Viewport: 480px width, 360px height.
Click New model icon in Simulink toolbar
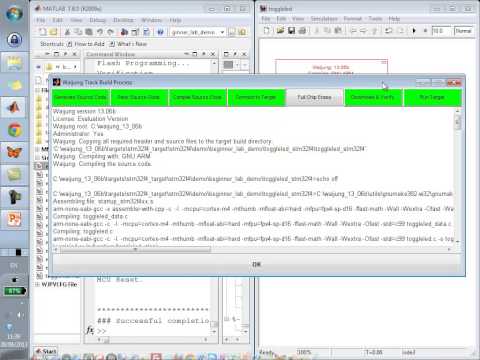[x=266, y=31]
